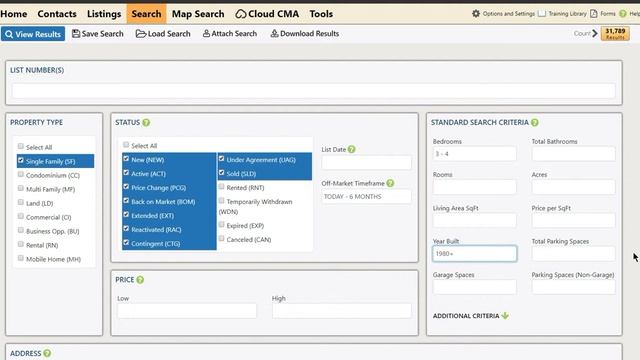Focus the Price Low field
This screenshot has width=640, height=360.
(187, 311)
